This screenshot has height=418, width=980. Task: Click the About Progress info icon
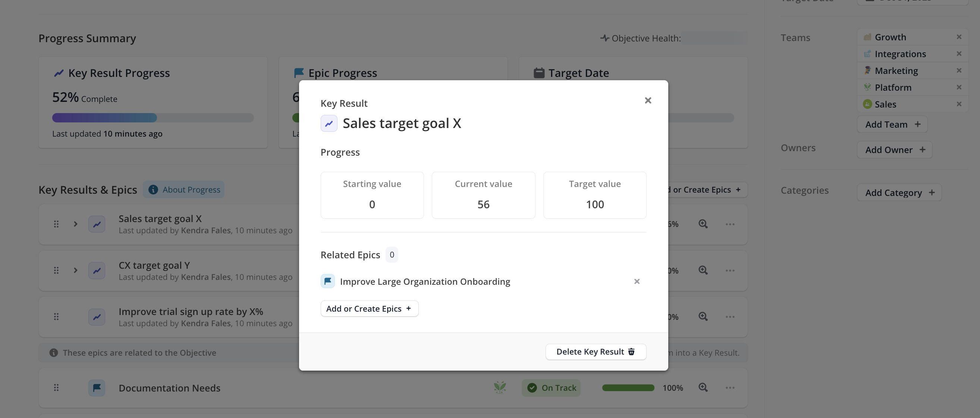click(x=153, y=189)
